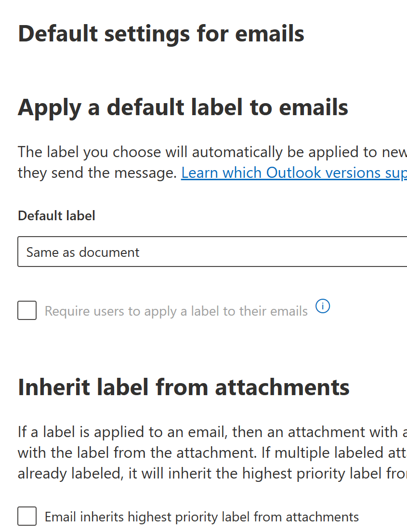
Task: Click the info icon beside Require users option
Action: [323, 306]
